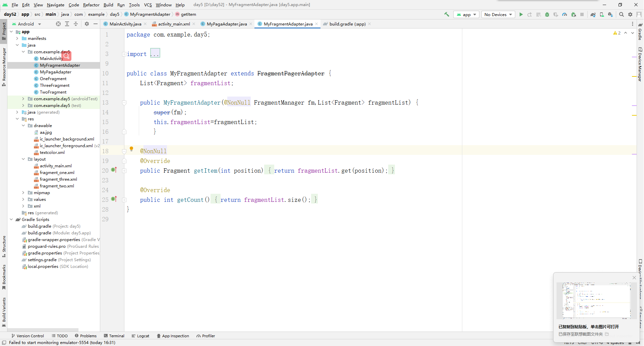Viewport: 644px width, 346px height.
Task: Click the override gutter icon on line 25
Action: point(114,199)
